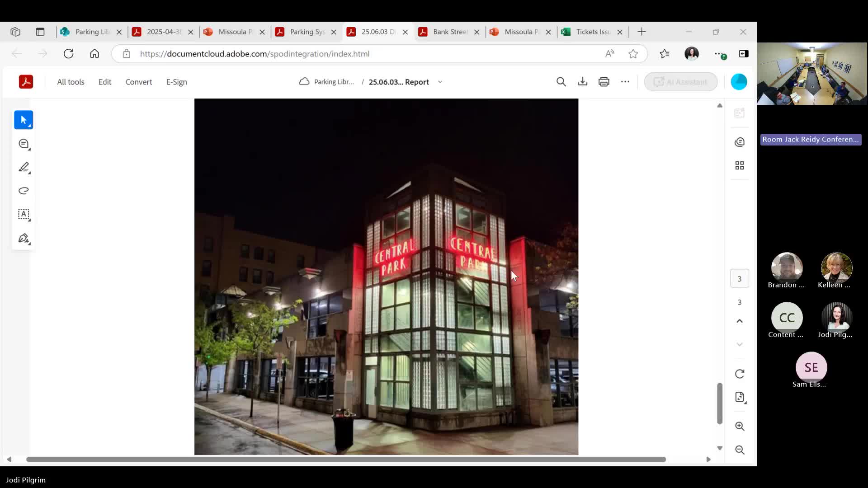Go to the next page
Image resolution: width=868 pixels, height=488 pixels.
(x=740, y=344)
